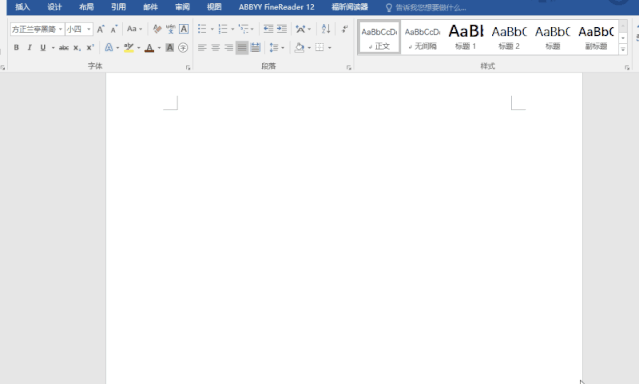Open the Change Case Aa dropdown
This screenshot has height=384, width=639.
tap(134, 29)
